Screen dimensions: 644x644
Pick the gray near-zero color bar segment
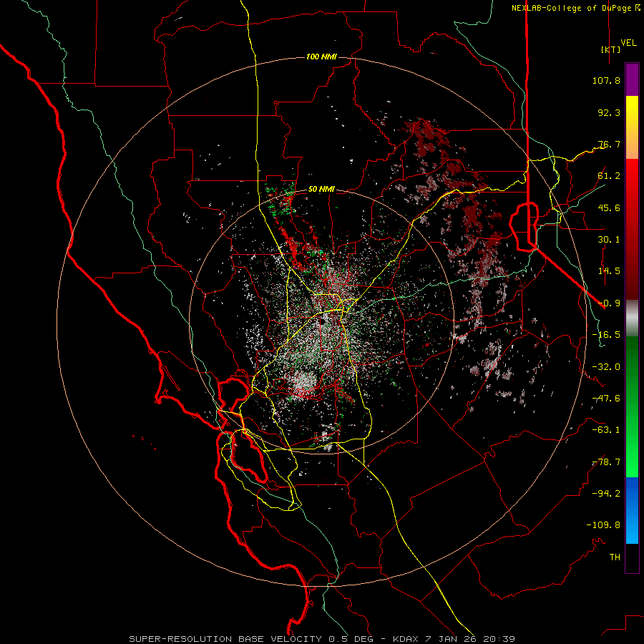click(632, 318)
